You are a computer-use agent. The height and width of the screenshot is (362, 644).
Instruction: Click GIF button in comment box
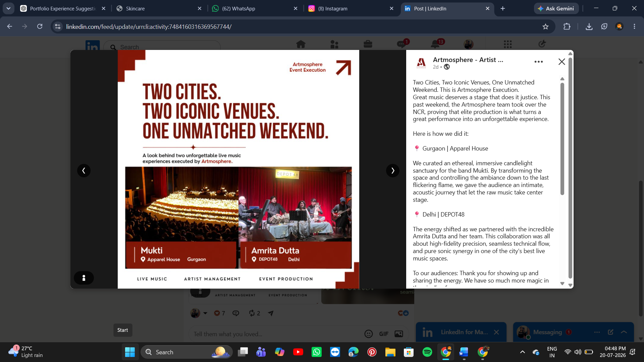point(384,334)
